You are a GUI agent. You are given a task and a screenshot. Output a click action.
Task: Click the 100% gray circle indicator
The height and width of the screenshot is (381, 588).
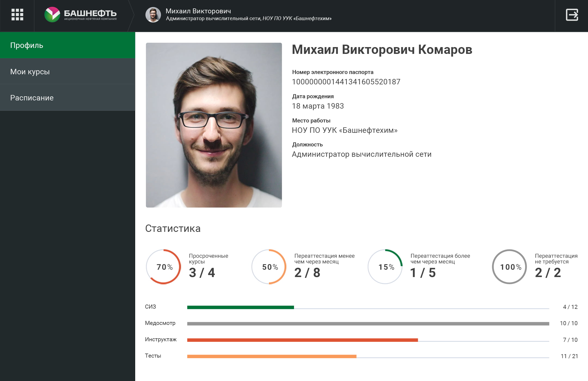[510, 267]
